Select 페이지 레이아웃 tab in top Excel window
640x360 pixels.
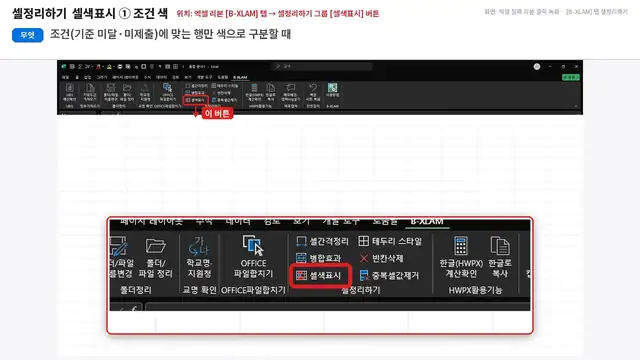click(125, 77)
